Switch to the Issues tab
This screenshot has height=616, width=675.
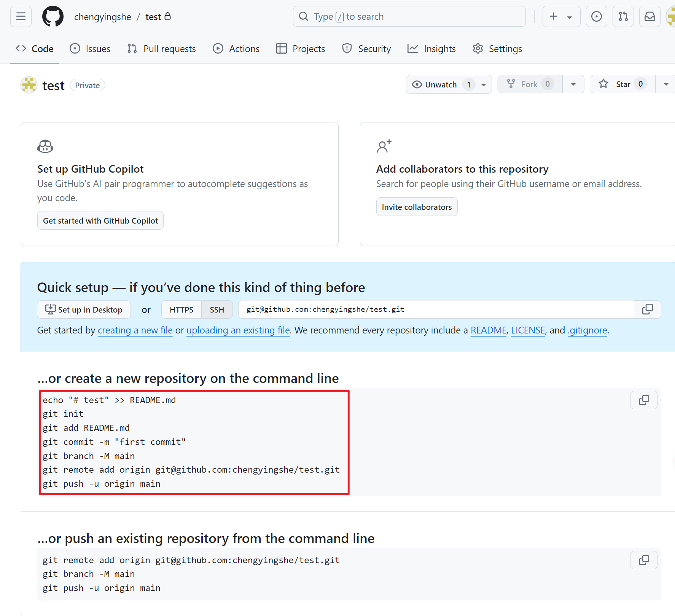pos(90,49)
